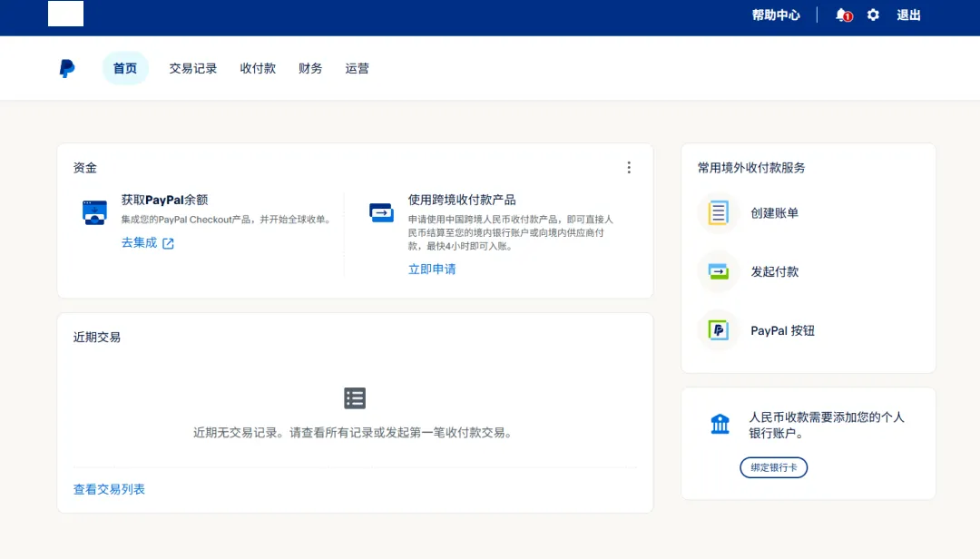Select the 首页 tab
Viewport: 980px width, 559px height.
coord(125,69)
